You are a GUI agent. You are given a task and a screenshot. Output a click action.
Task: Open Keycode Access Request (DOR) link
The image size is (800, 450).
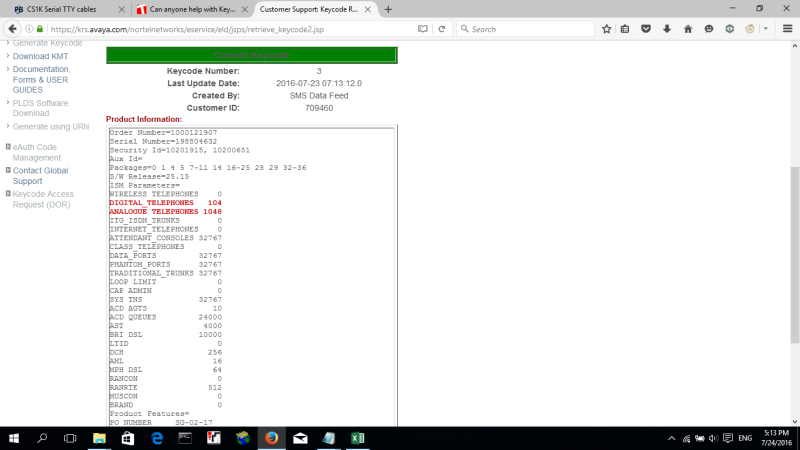(43, 199)
